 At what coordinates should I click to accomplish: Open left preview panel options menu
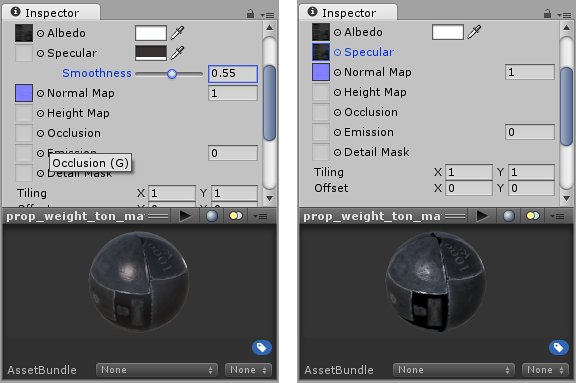[260, 216]
